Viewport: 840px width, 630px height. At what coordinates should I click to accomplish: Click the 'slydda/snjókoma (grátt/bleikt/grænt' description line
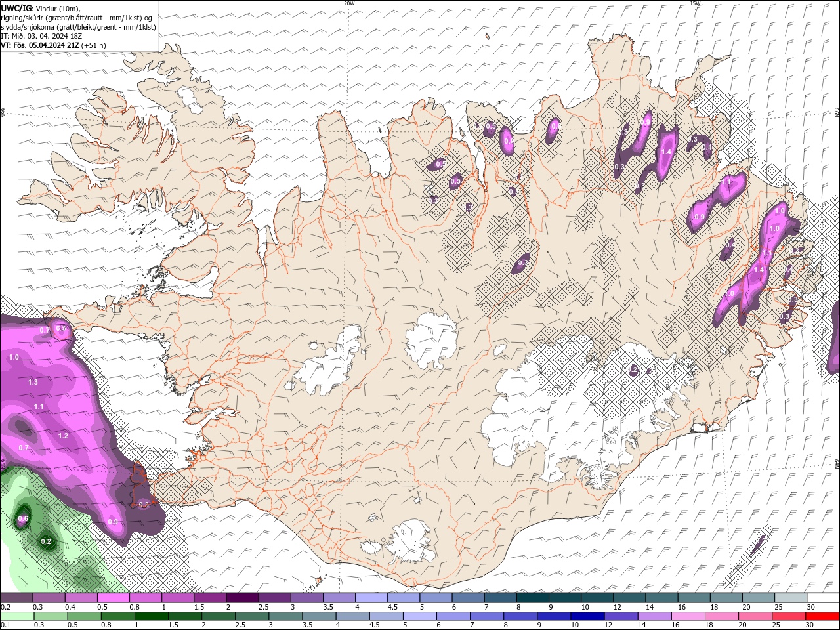click(78, 27)
